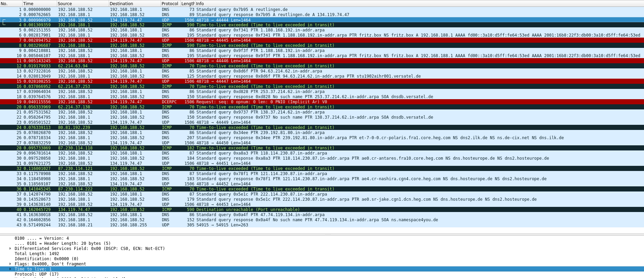The image size is (644, 278).
Task: Expand the Flags 0x4000 tree item
Action: (x=10, y=264)
